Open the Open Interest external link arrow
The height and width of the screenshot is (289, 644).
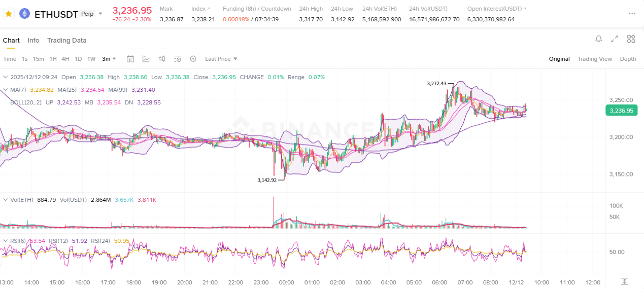pyautogui.click(x=524, y=9)
